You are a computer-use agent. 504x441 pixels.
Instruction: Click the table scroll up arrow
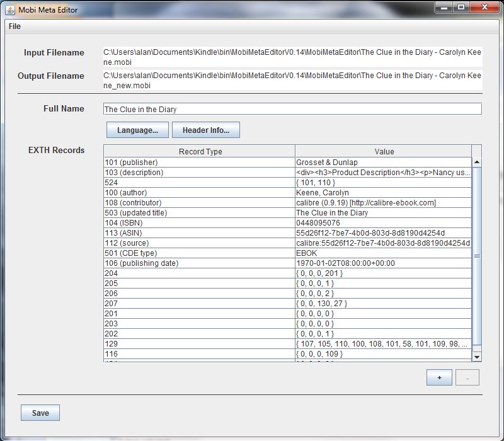pos(477,163)
